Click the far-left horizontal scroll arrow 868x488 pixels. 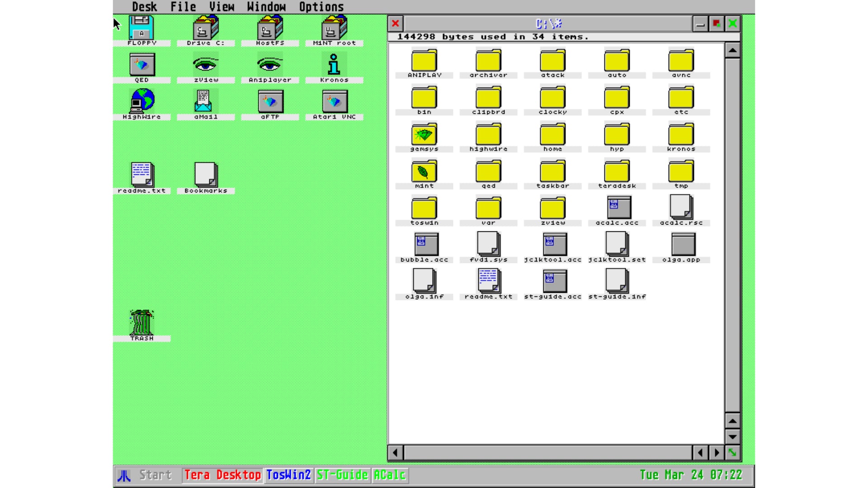point(396,452)
